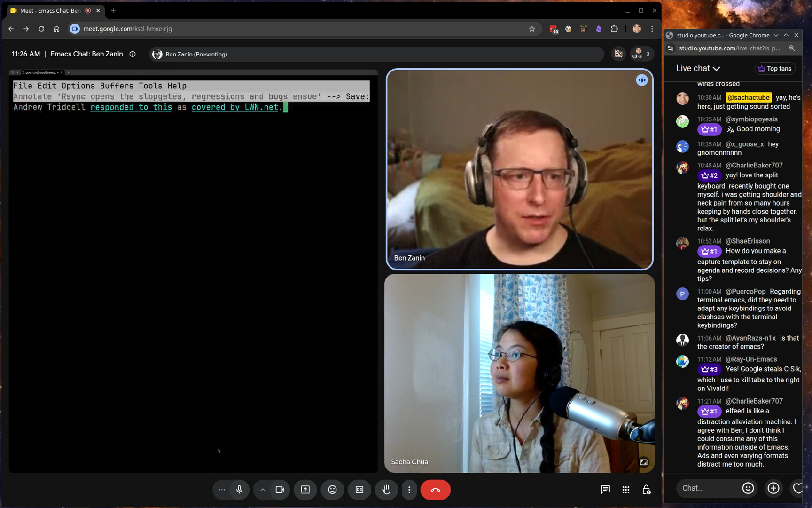Click @Ray-On-Emacs username in chat
This screenshot has width=812, height=508.
tap(751, 359)
